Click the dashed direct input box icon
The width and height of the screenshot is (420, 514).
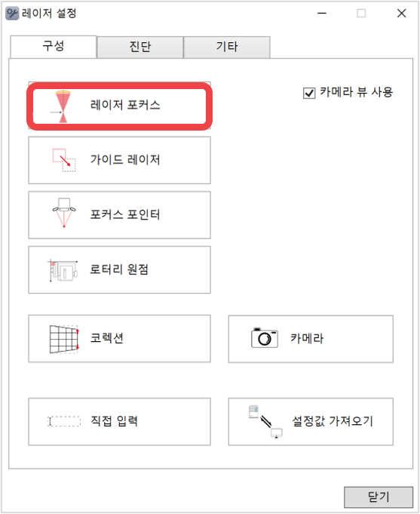click(64, 421)
